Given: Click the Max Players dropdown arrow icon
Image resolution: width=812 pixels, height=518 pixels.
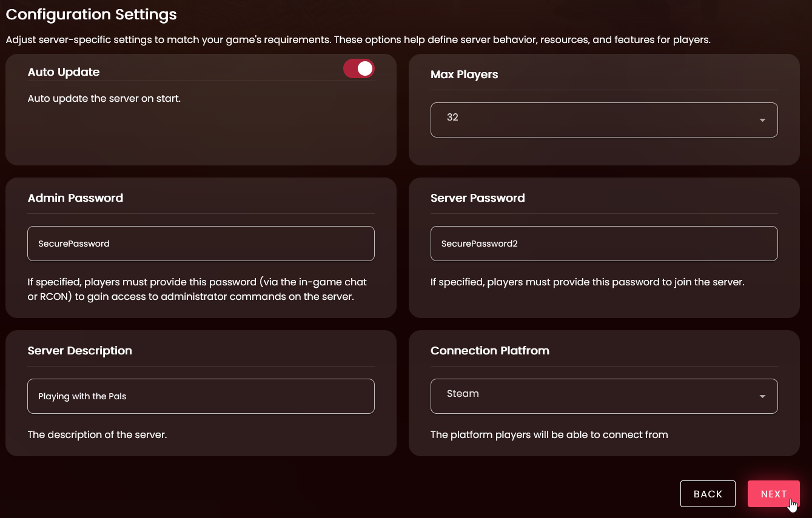Looking at the screenshot, I should coord(762,120).
